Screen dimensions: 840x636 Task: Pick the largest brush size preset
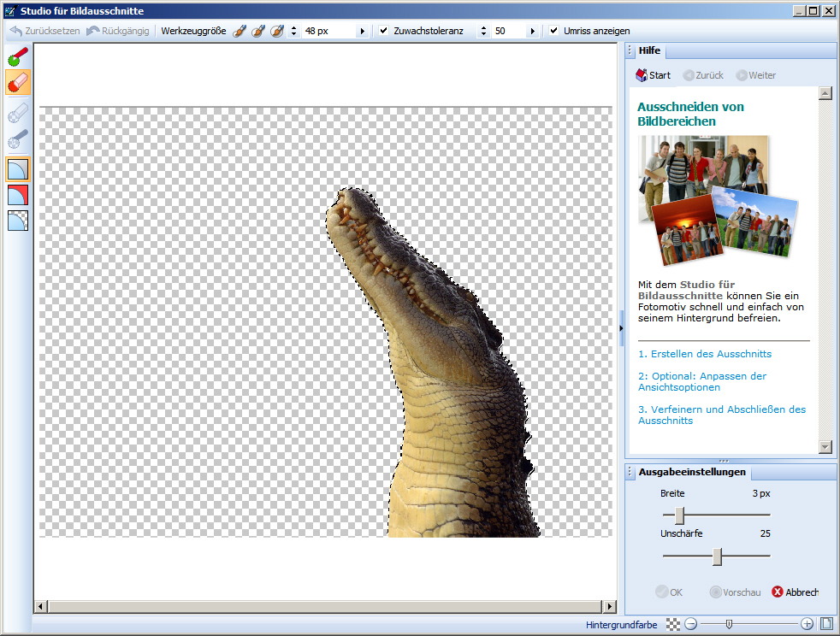tap(277, 31)
